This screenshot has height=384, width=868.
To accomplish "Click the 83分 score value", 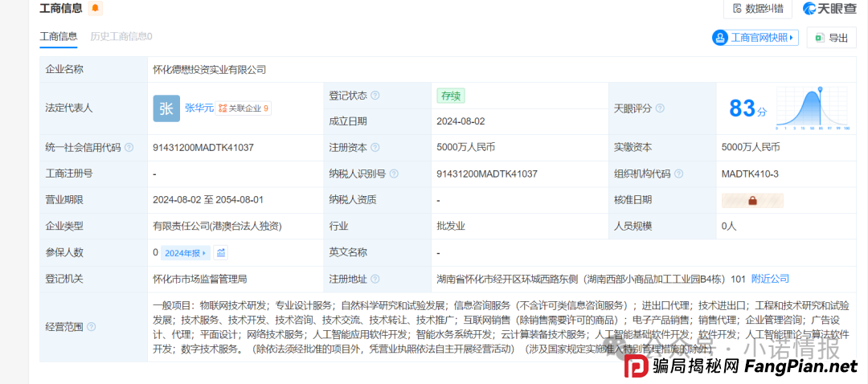I will tap(748, 108).
